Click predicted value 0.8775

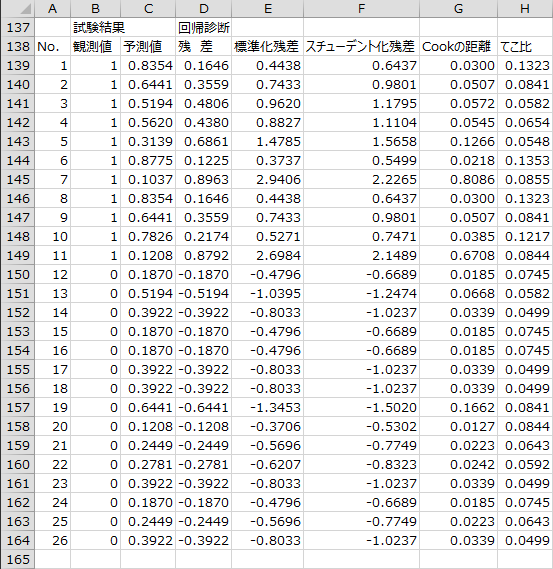click(x=148, y=160)
